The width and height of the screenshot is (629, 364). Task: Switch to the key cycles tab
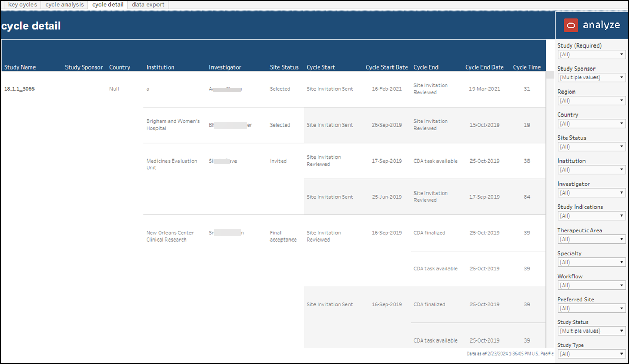point(23,5)
